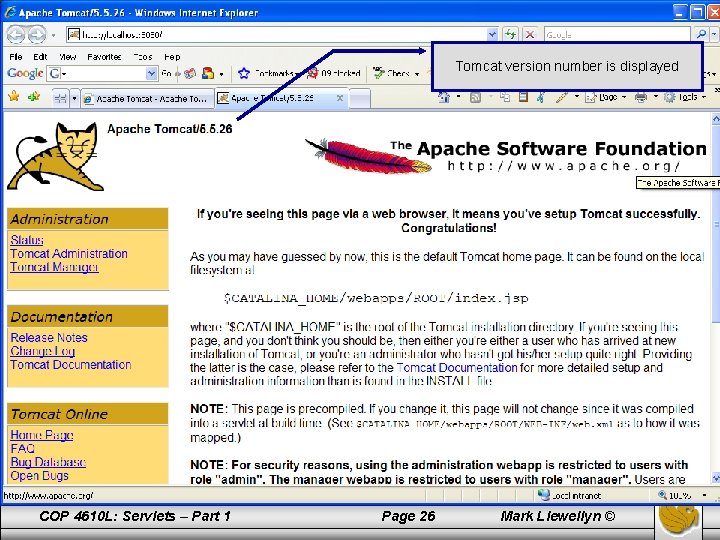Image resolution: width=720 pixels, height=540 pixels.
Task: Go forward with the browser Forward arrow
Action: point(37,34)
